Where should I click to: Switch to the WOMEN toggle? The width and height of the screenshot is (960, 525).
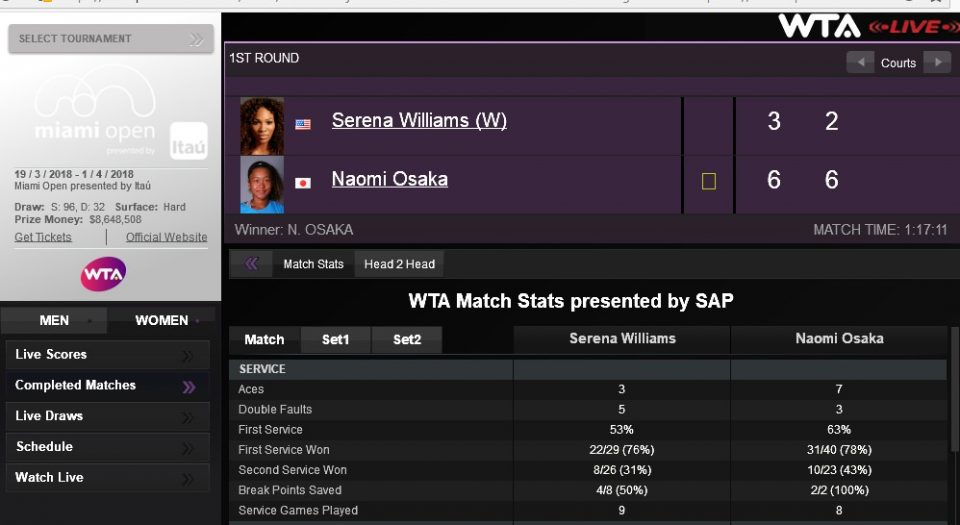162,321
